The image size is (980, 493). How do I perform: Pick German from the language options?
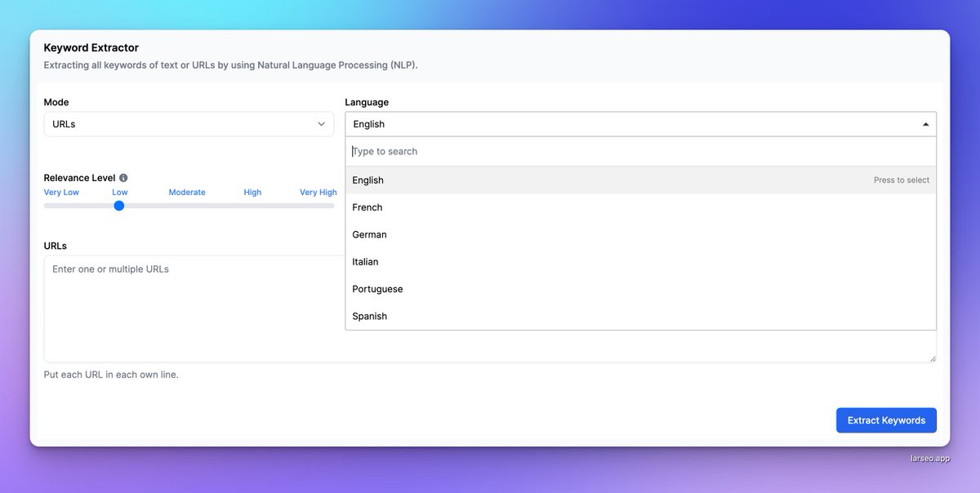[640, 234]
